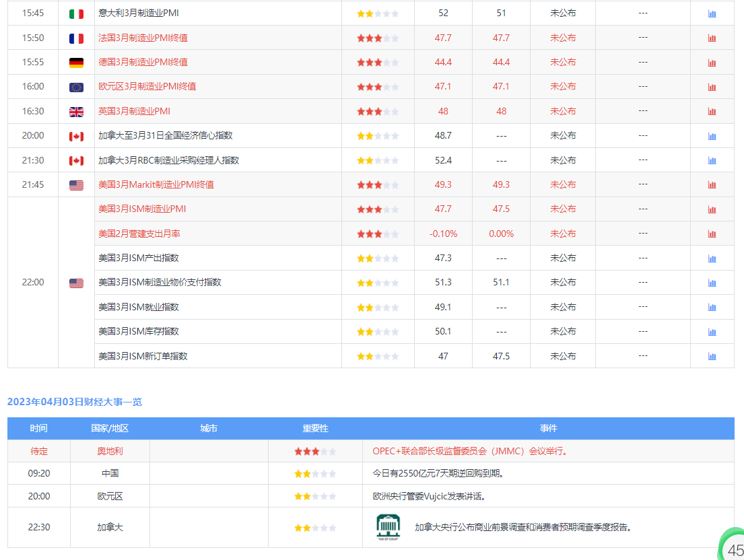This screenshot has height=560, width=744.
Task: Open OPEC+联合部长级监督委员会 (JMMC) event text
Action: 470,451
